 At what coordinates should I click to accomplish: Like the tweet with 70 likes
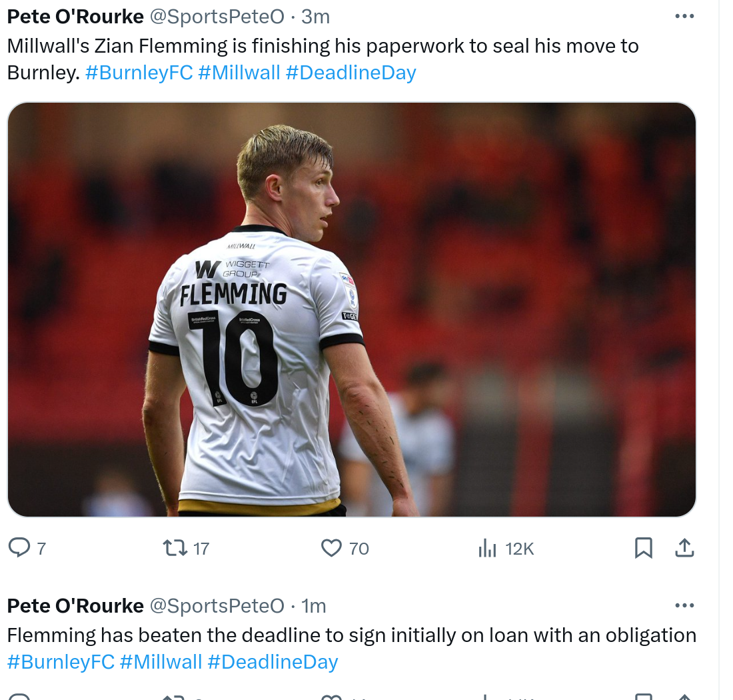[331, 547]
